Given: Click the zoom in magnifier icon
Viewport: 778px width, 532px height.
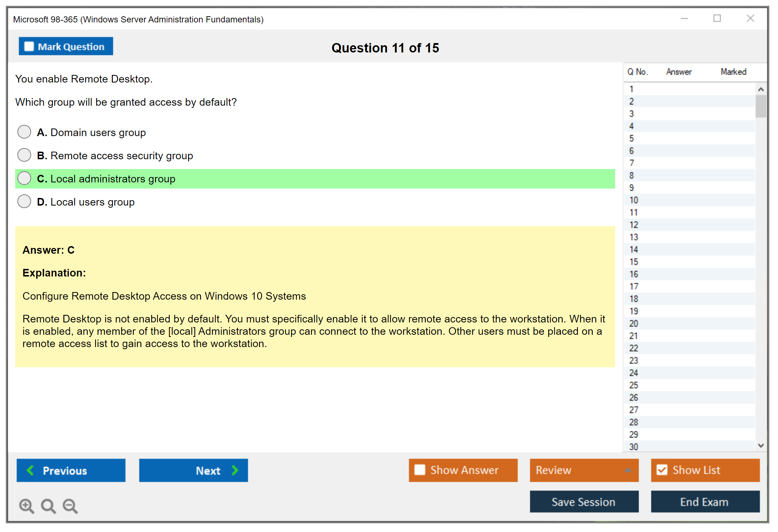Looking at the screenshot, I should click(26, 506).
